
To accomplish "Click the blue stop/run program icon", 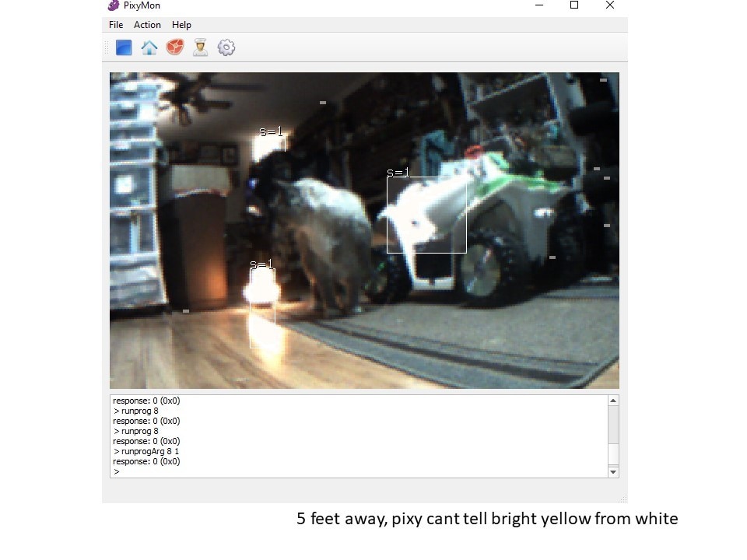I will pyautogui.click(x=124, y=47).
